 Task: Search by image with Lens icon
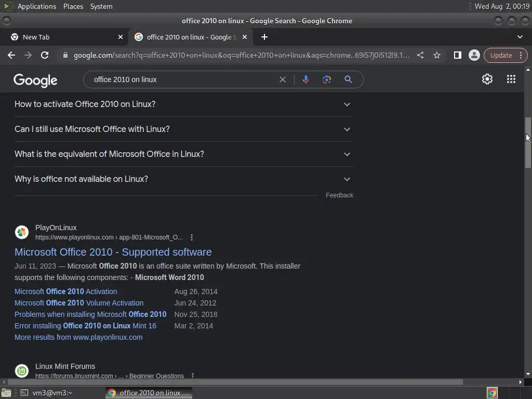[x=326, y=79]
